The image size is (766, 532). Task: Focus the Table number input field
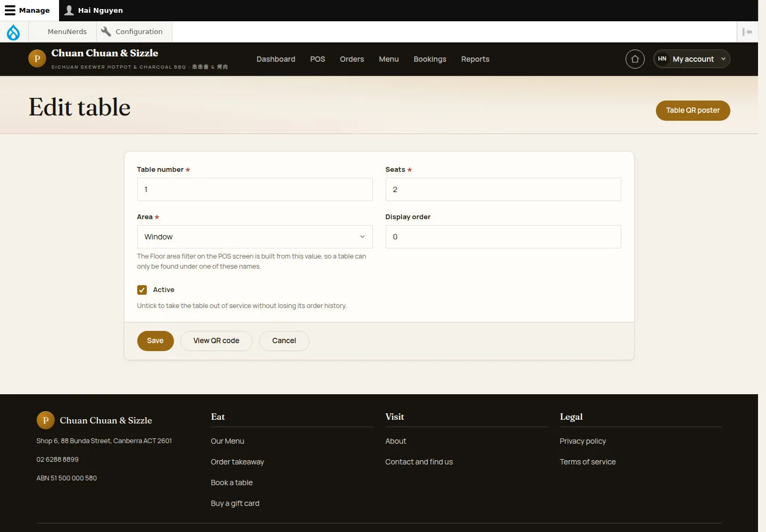point(255,189)
